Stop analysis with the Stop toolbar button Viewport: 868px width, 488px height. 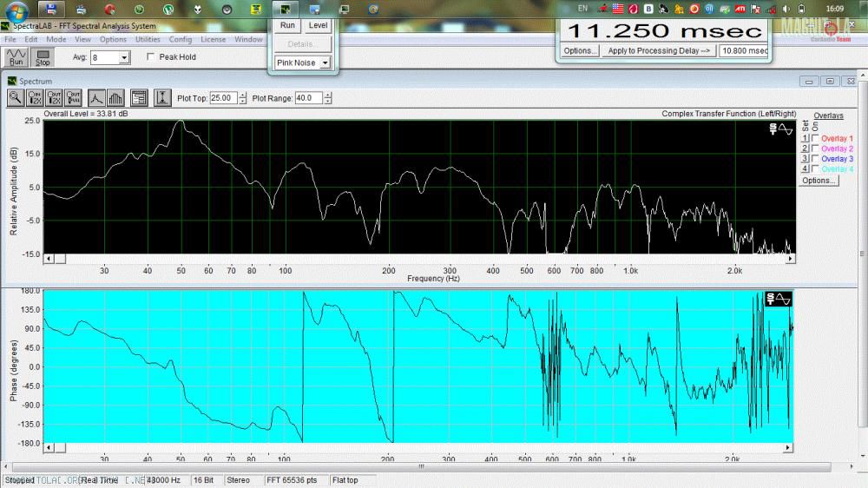[43, 57]
